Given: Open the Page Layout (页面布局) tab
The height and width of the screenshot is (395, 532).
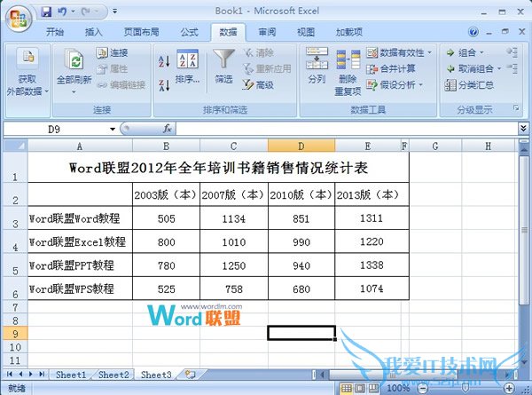Looking at the screenshot, I should 142,32.
